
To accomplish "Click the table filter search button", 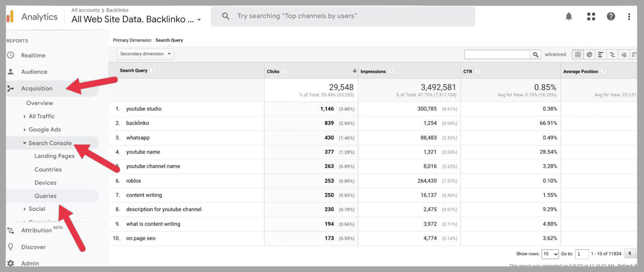I will click(x=535, y=55).
